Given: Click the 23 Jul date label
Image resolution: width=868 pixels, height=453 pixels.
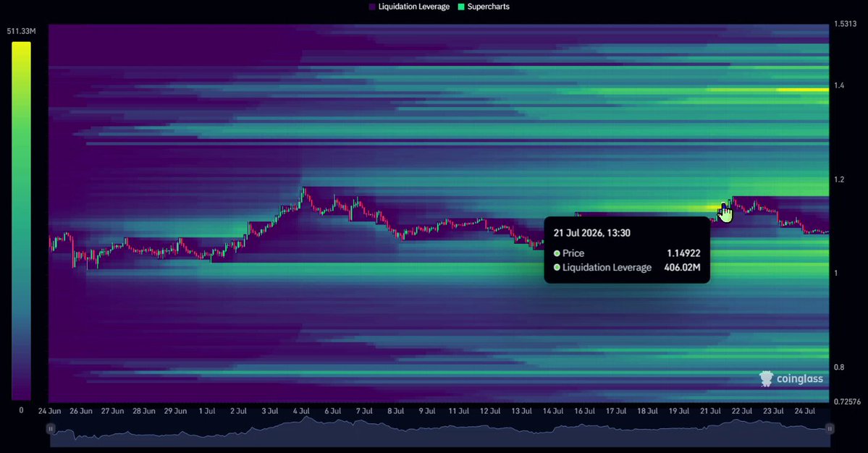Looking at the screenshot, I should point(773,411).
